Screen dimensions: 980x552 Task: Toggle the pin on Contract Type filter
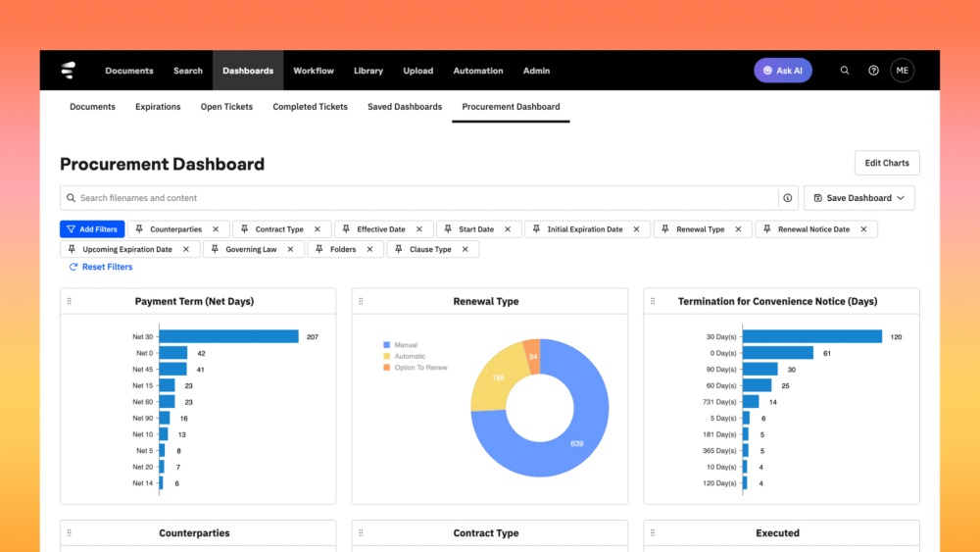coord(244,229)
